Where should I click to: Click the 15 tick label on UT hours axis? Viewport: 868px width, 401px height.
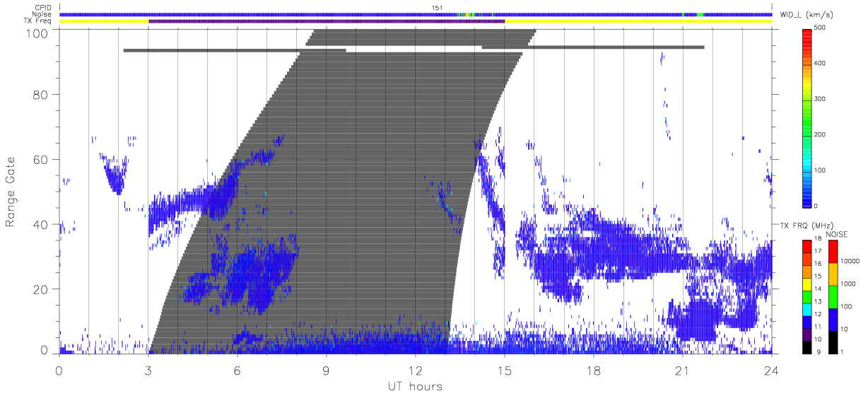[504, 371]
